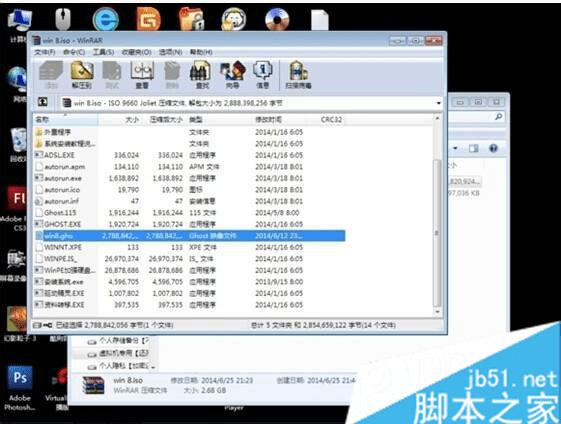Screen dimensions: 561x424
Task: Select the 系统安装教程 folder row
Action: [x=190, y=144]
